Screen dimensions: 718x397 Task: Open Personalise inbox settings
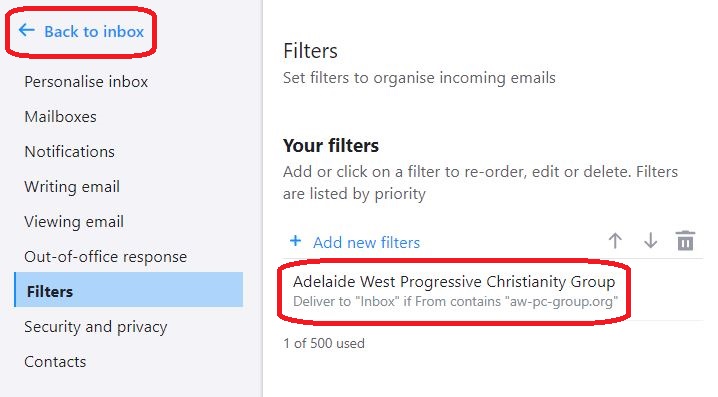(86, 82)
